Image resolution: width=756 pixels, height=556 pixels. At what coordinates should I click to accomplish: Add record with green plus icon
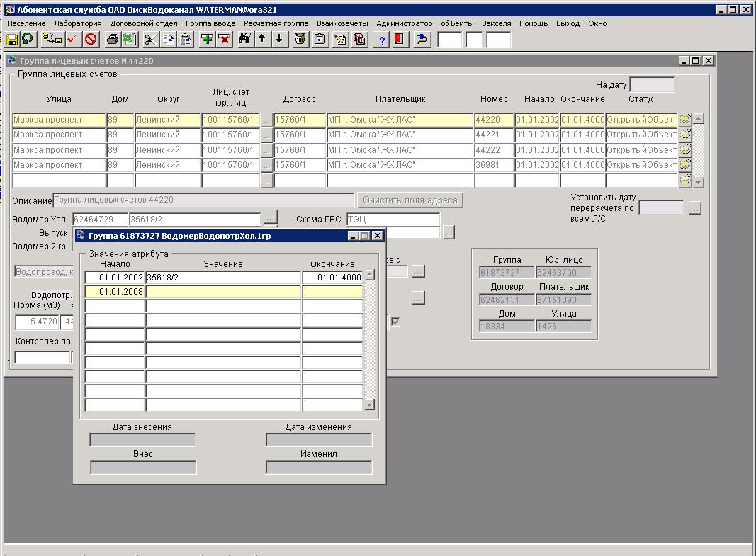tap(207, 40)
